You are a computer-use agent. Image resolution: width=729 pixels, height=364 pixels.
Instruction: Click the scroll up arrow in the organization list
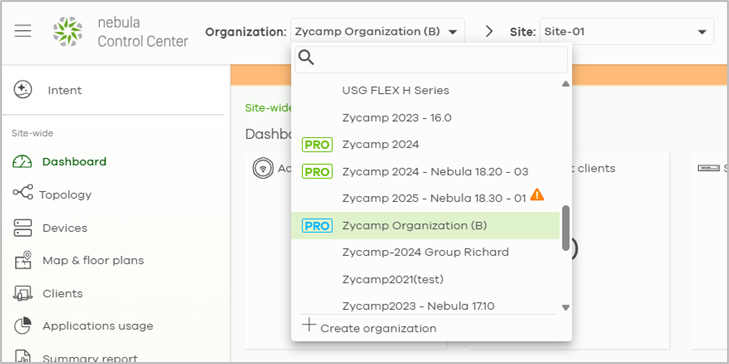pos(565,84)
